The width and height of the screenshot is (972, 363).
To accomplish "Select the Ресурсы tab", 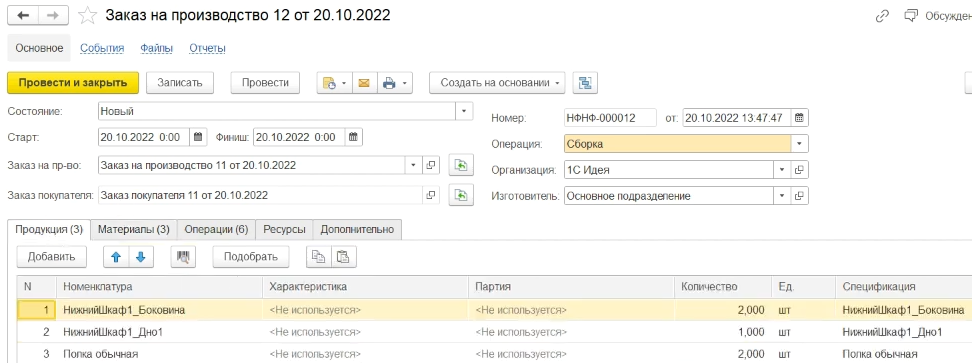I will tap(284, 229).
